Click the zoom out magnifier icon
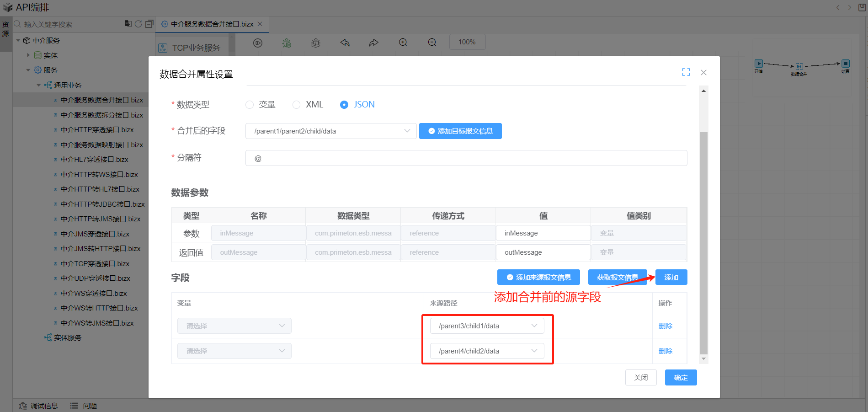868x412 pixels. [x=432, y=43]
